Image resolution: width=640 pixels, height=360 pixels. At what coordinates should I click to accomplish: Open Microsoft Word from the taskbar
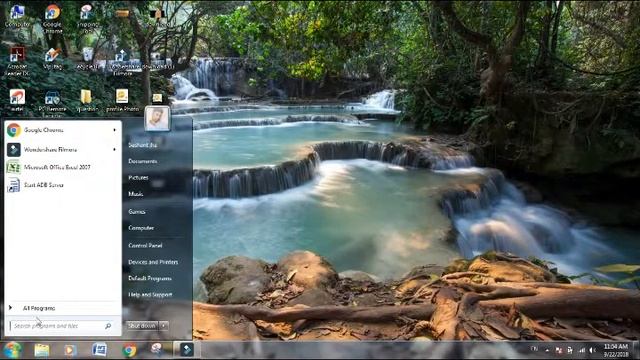tap(99, 350)
